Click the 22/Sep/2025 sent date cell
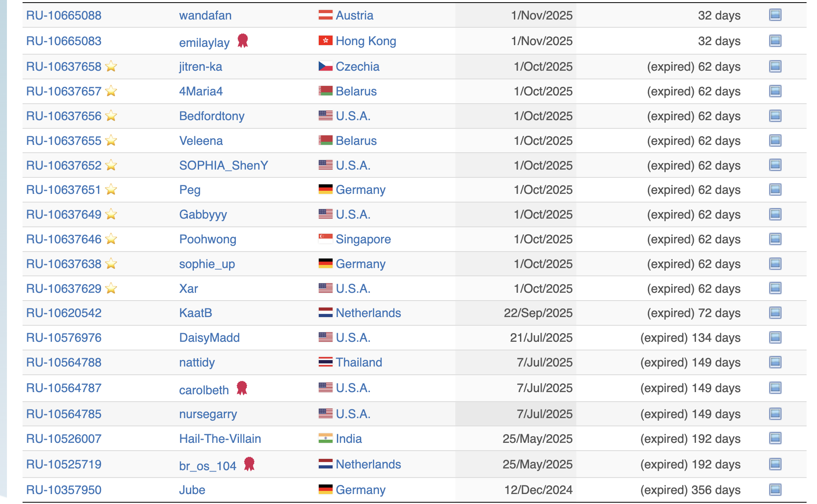The image size is (817, 504). (538, 313)
